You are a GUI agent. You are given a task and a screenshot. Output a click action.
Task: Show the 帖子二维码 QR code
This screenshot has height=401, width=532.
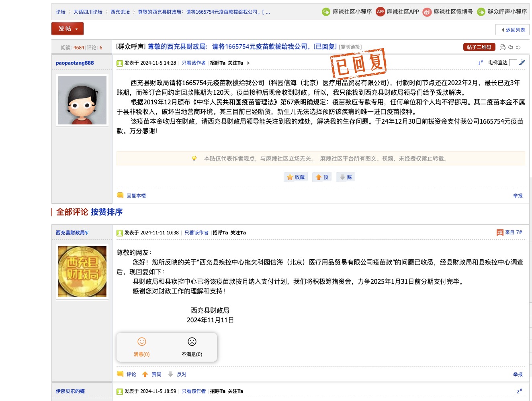479,47
